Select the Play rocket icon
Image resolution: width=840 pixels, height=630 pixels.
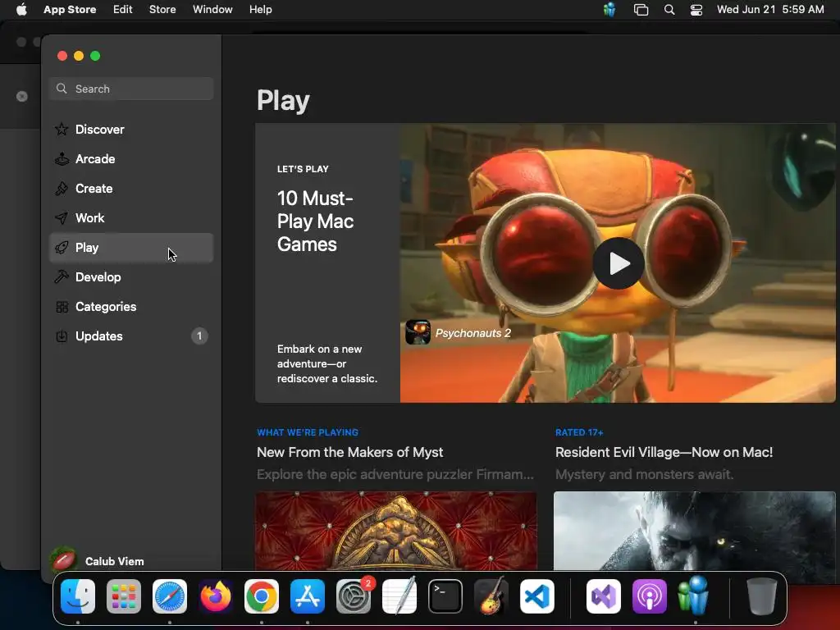click(x=62, y=248)
